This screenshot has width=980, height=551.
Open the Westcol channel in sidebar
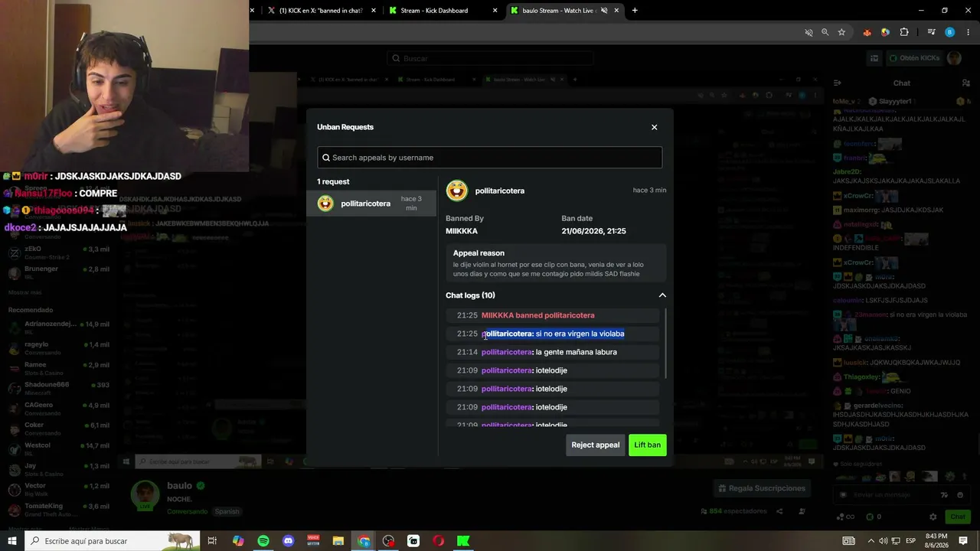[59, 449]
